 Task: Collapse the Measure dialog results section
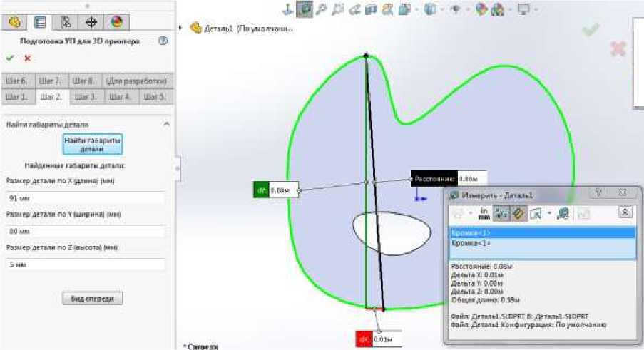pos(625,212)
